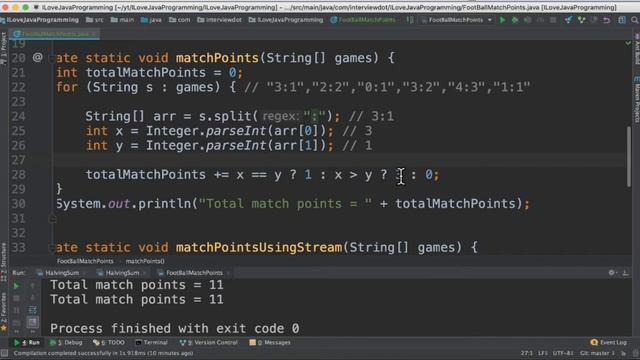Click the build project hammer icon

[x=409, y=20]
